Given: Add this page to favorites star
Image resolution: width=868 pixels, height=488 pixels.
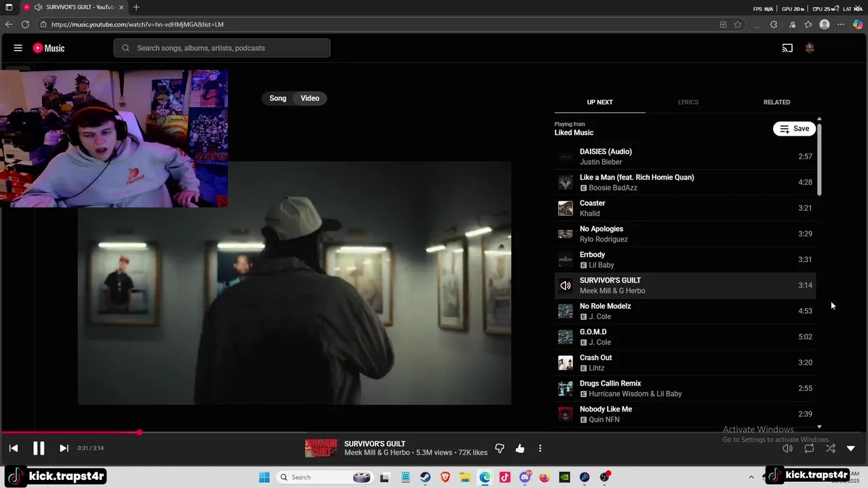Looking at the screenshot, I should tap(738, 24).
